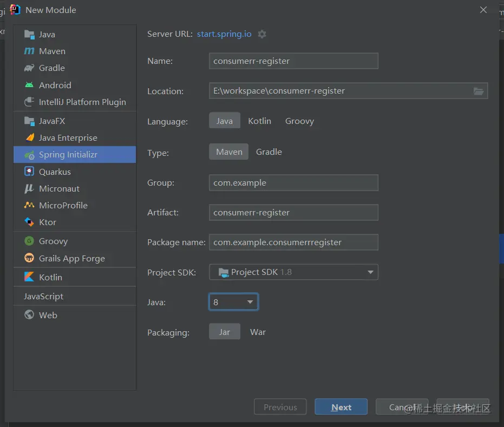
Task: Open the Java version dropdown
Action: 250,302
